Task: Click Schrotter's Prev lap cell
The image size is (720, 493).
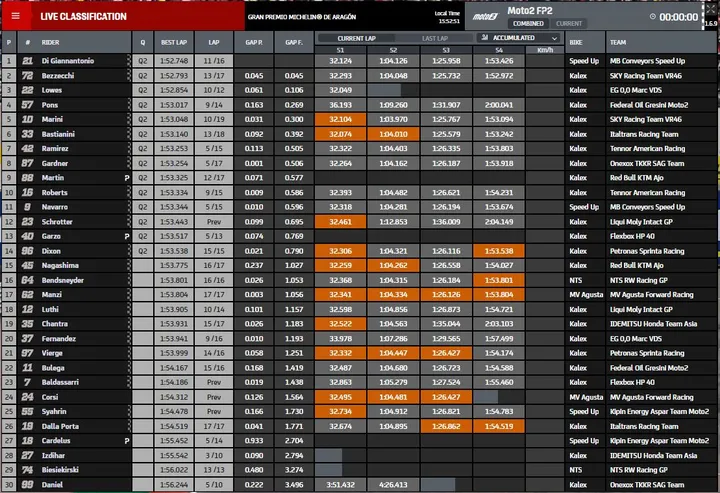Action: pos(214,222)
